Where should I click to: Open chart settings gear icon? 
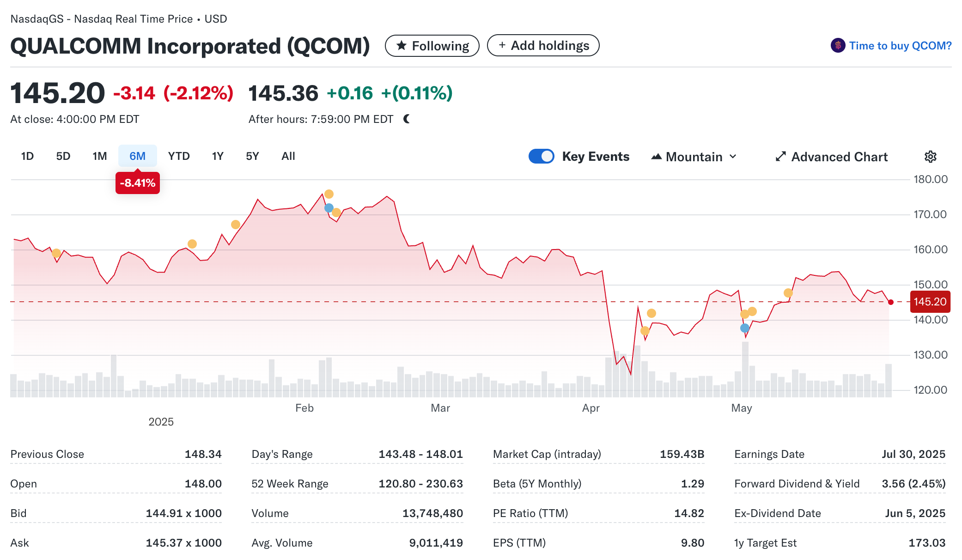tap(930, 157)
